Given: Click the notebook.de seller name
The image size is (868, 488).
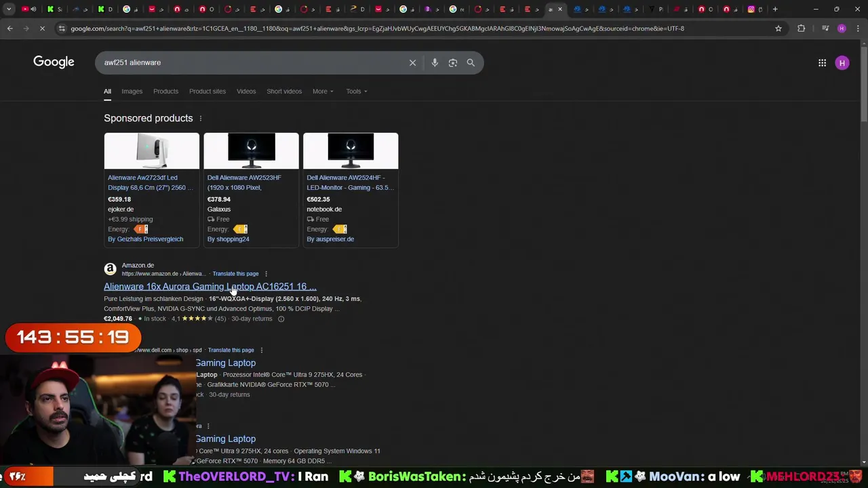Looking at the screenshot, I should pos(324,209).
